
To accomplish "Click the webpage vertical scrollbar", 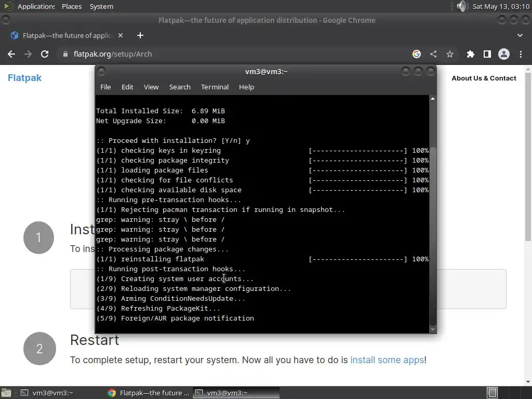I will point(528,156).
